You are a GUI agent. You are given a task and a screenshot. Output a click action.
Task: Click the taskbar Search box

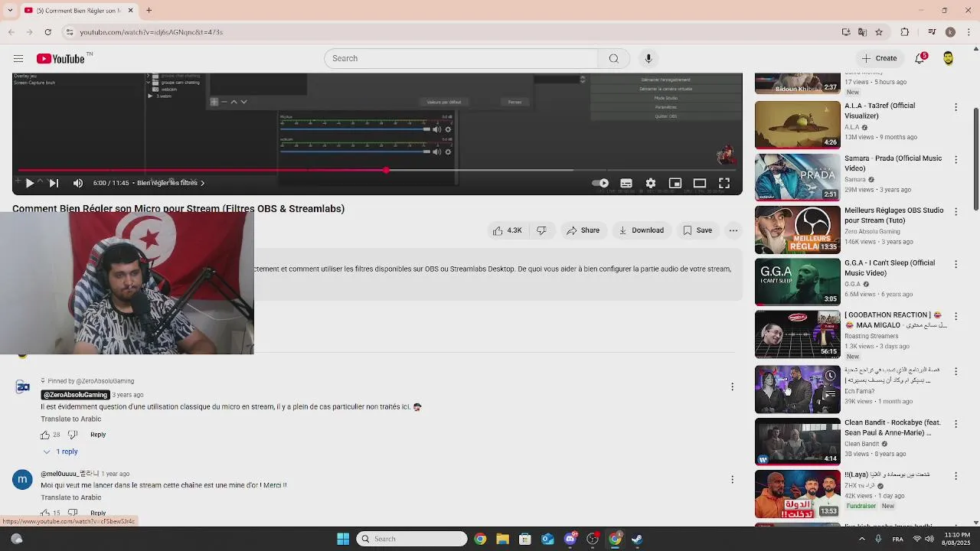pos(412,539)
